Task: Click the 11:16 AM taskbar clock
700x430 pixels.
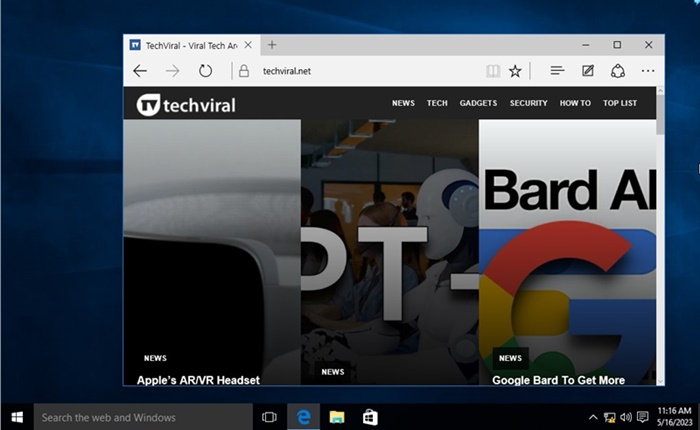Action: click(x=675, y=417)
